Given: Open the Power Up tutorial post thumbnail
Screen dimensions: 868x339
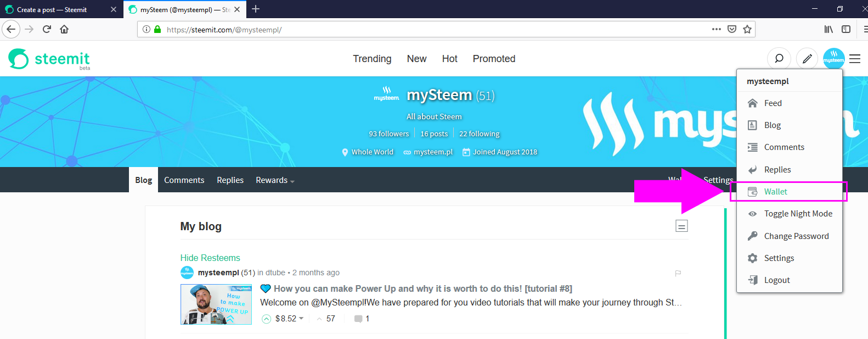Looking at the screenshot, I should [216, 304].
